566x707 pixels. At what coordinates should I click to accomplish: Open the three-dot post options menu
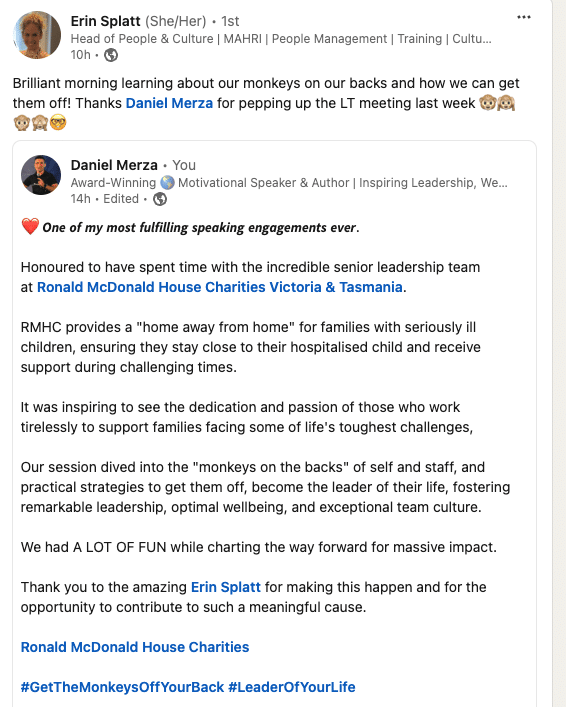pyautogui.click(x=524, y=18)
